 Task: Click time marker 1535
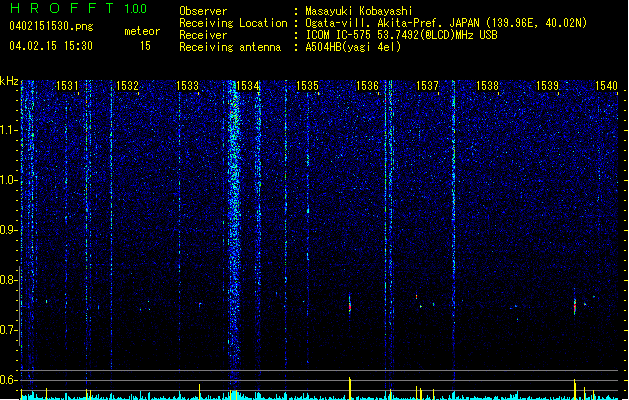307,86
